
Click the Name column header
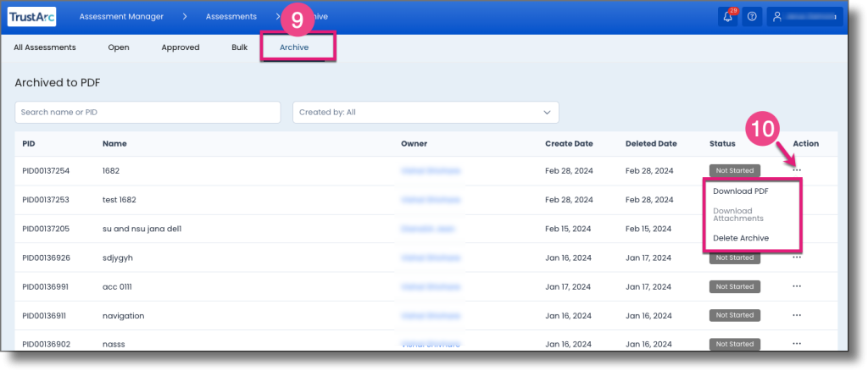114,143
